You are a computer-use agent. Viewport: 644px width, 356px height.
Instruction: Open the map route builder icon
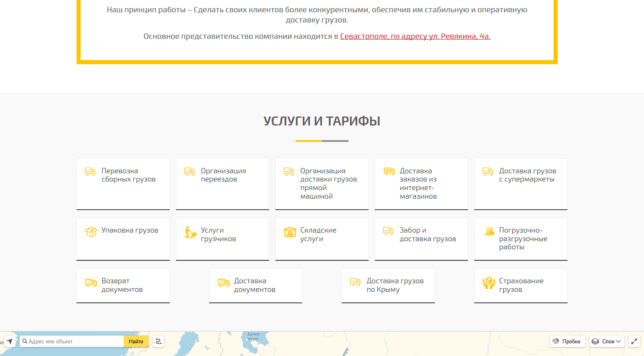pyautogui.click(x=158, y=341)
